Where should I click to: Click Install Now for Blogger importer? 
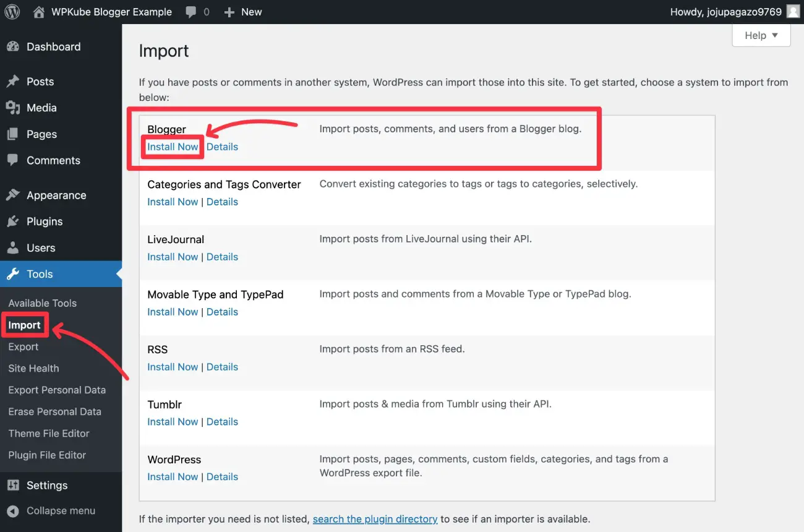pyautogui.click(x=173, y=147)
